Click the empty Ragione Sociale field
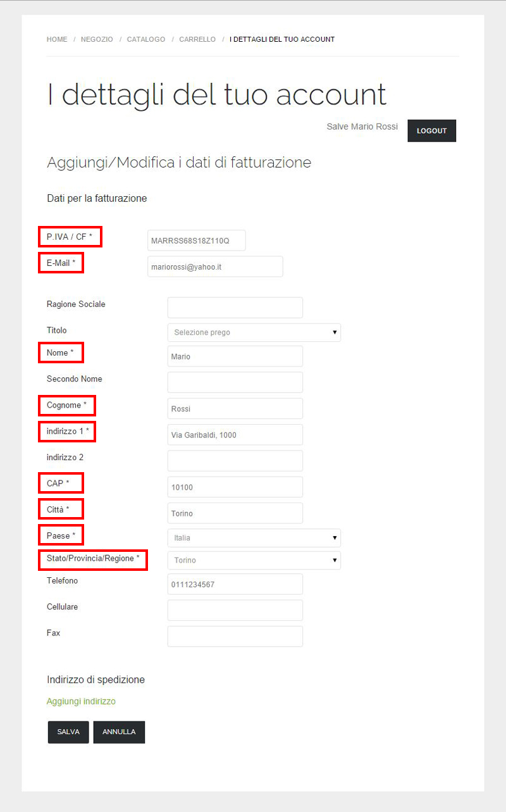The height and width of the screenshot is (812, 506). 235,308
